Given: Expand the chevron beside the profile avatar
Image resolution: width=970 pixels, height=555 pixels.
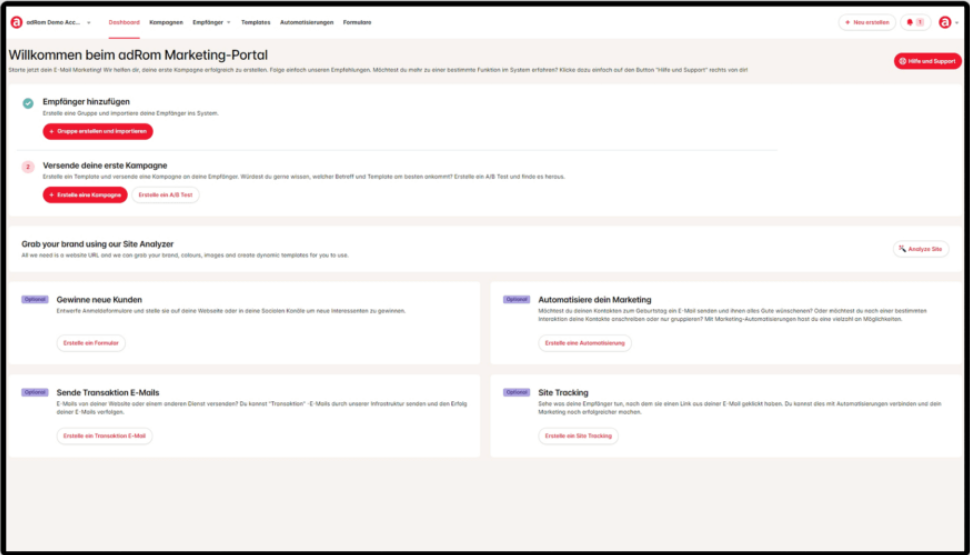Looking at the screenshot, I should (957, 23).
